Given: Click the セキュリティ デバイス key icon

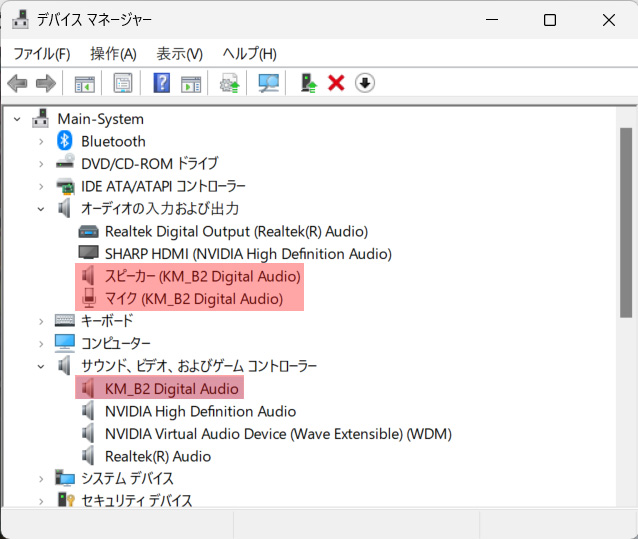Looking at the screenshot, I should click(x=66, y=500).
